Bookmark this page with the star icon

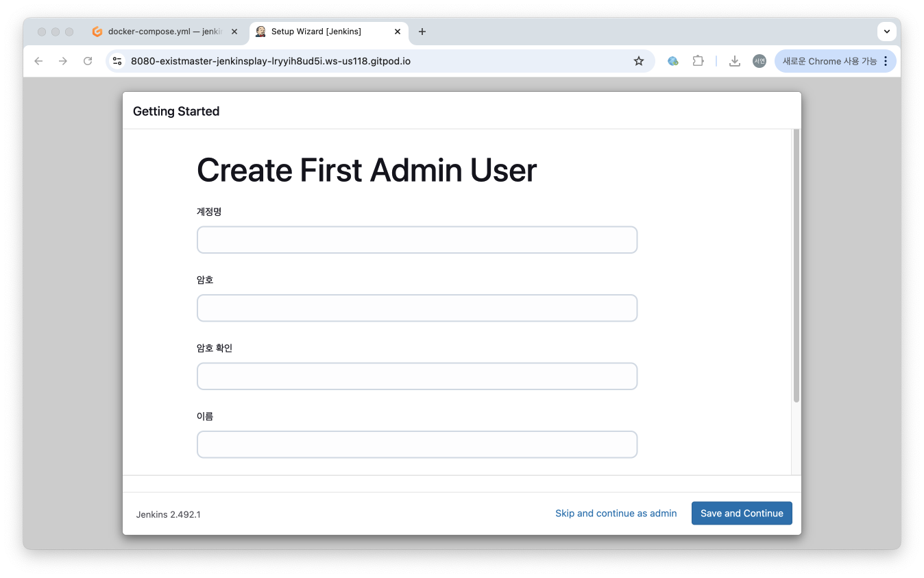click(x=639, y=61)
